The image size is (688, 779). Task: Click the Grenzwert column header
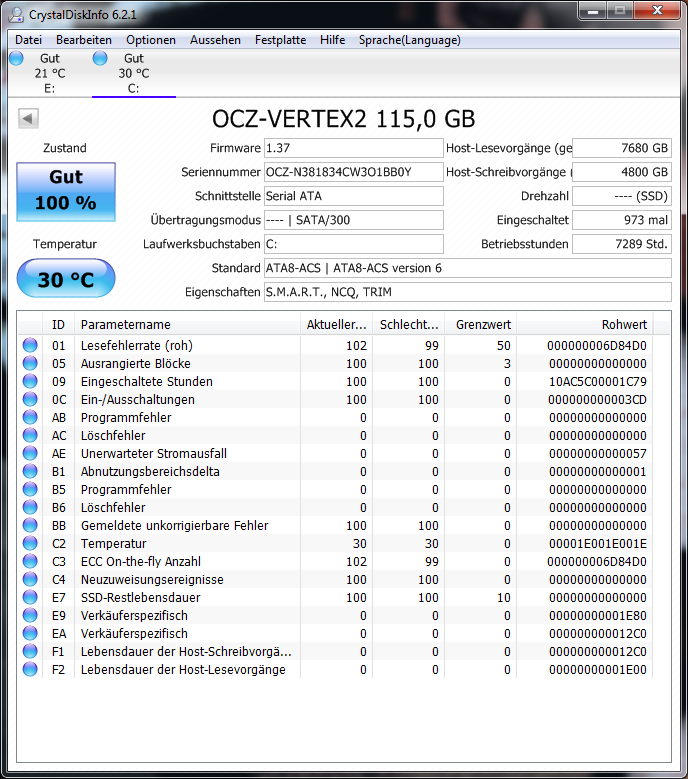[x=480, y=324]
